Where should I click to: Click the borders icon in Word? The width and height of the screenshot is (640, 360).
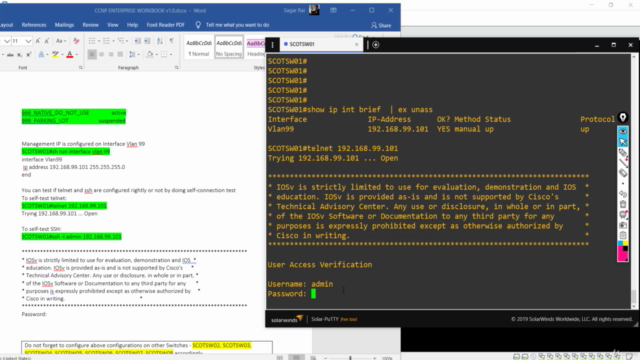(x=164, y=54)
